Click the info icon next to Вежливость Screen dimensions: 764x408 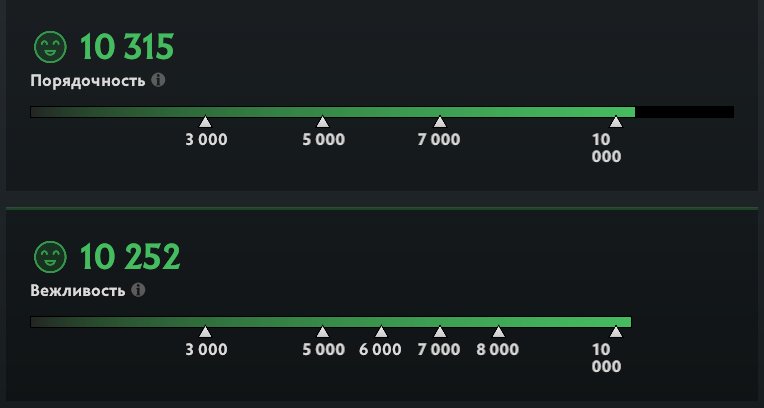click(138, 291)
